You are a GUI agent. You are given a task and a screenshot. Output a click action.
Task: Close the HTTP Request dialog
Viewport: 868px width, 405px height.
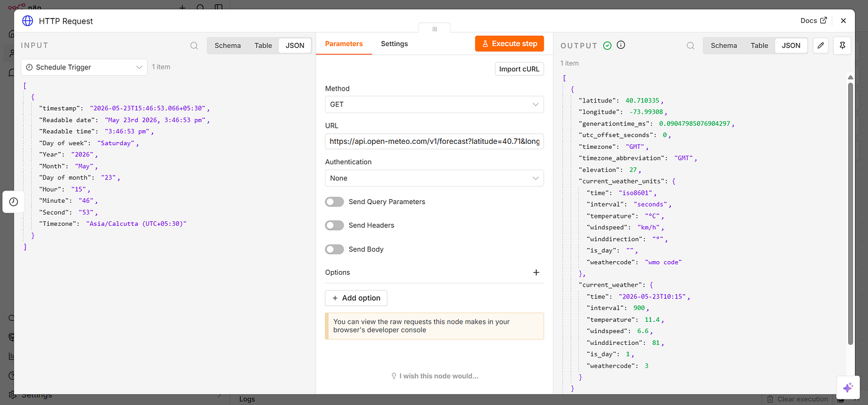tap(843, 20)
